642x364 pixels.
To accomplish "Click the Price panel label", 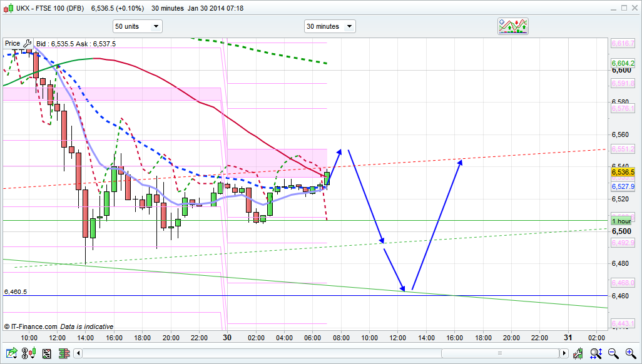I will click(13, 43).
